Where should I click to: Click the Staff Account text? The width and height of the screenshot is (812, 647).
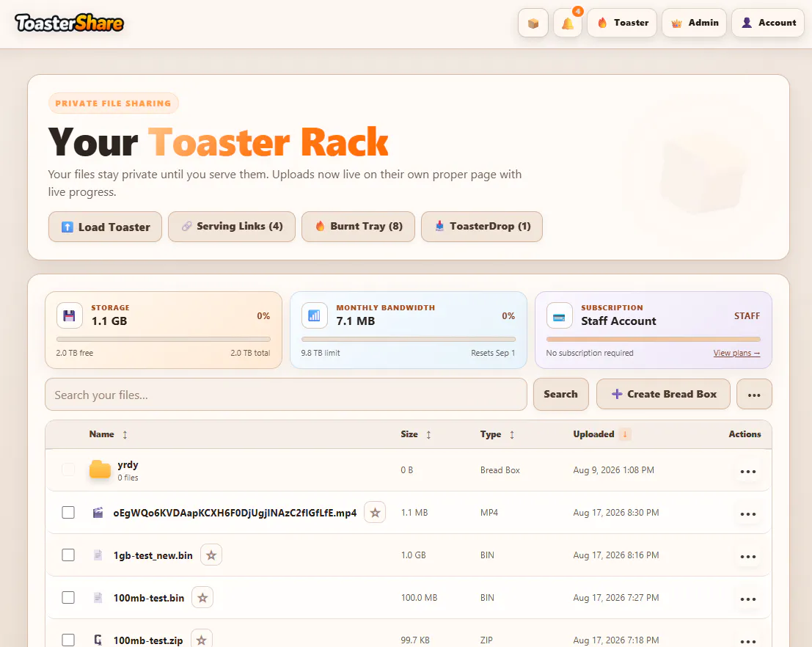[x=618, y=321]
